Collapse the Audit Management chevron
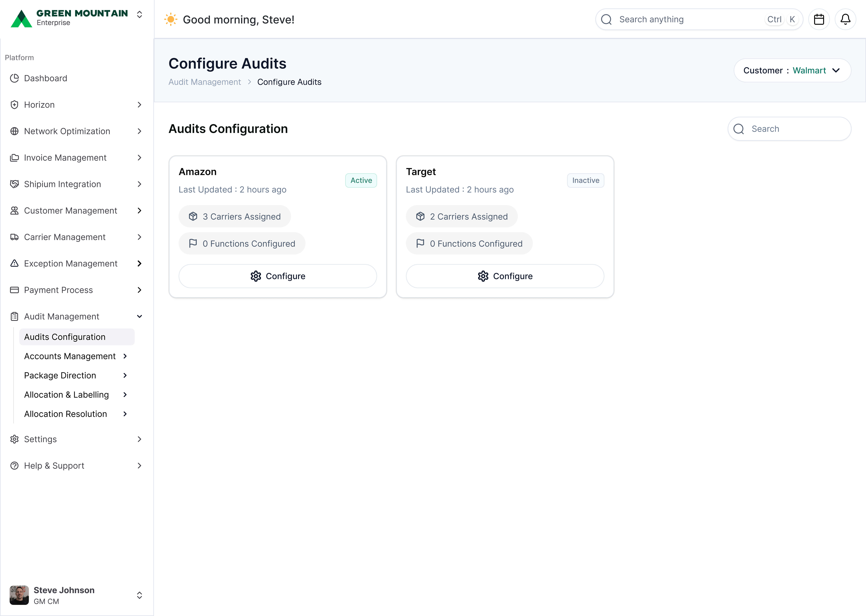Image resolution: width=866 pixels, height=616 pixels. 140,316
